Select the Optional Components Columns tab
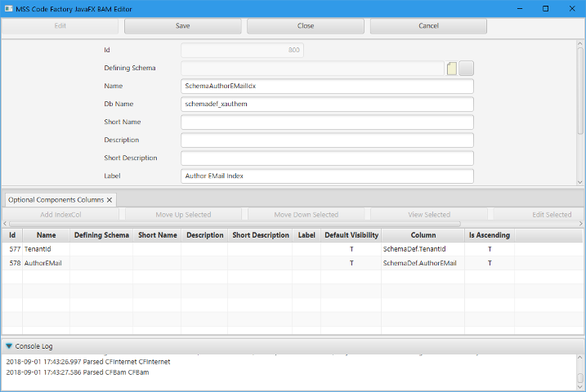Image resolution: width=586 pixels, height=392 pixels. (x=56, y=199)
